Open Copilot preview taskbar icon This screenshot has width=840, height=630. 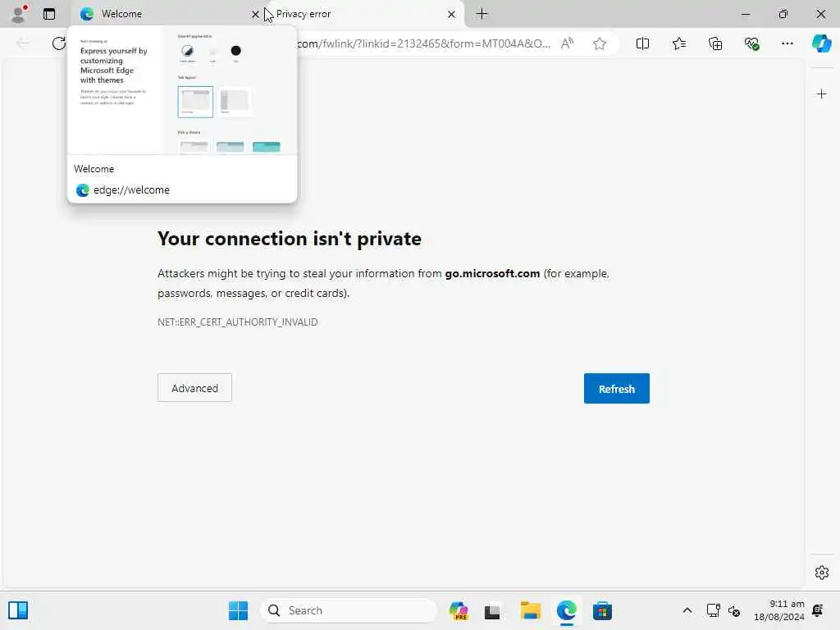point(459,610)
